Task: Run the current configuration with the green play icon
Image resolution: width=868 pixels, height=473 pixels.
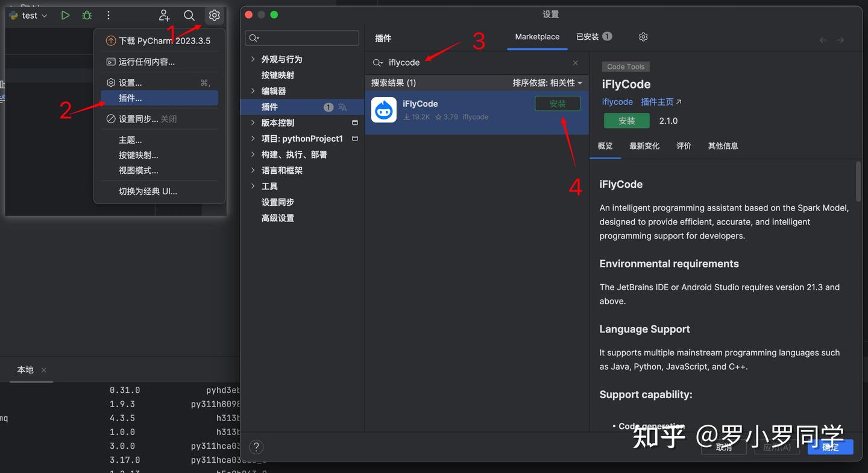Action: pyautogui.click(x=65, y=15)
